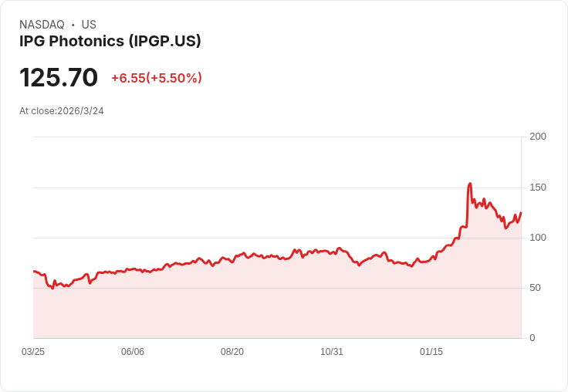Click the 50 y-axis label
Viewport: 568px width, 392px height.
tap(535, 288)
